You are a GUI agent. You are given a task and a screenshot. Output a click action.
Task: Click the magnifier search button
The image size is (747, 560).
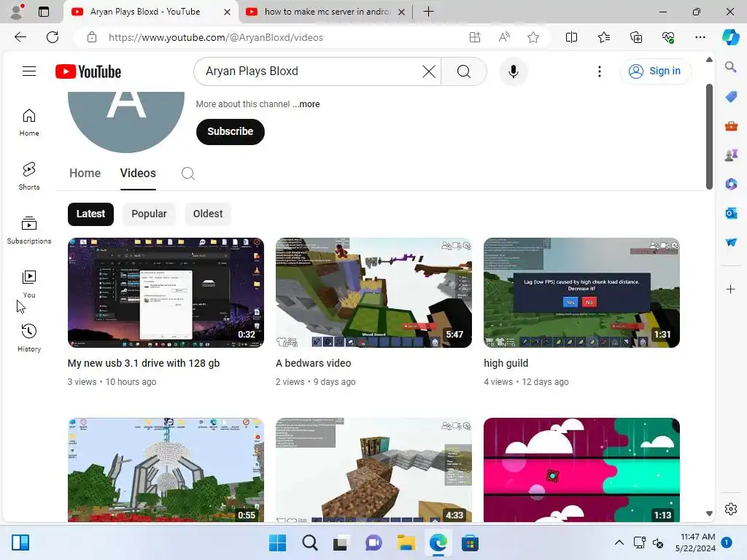point(463,71)
